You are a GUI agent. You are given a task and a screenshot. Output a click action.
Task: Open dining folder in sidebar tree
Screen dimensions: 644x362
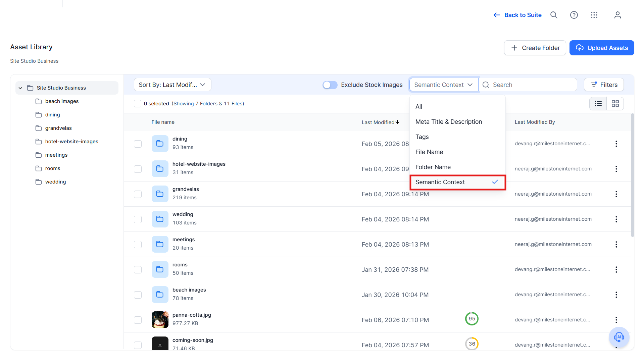52,115
